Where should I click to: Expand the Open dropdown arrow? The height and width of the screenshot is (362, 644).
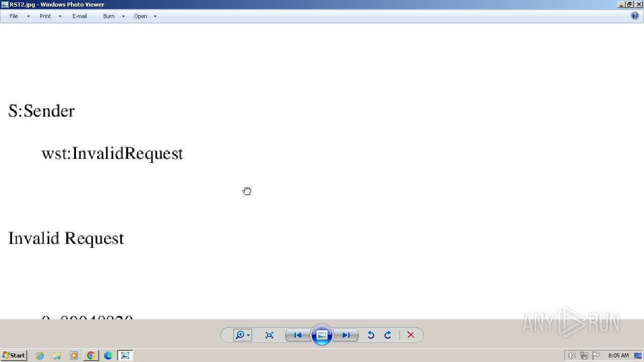pyautogui.click(x=155, y=16)
